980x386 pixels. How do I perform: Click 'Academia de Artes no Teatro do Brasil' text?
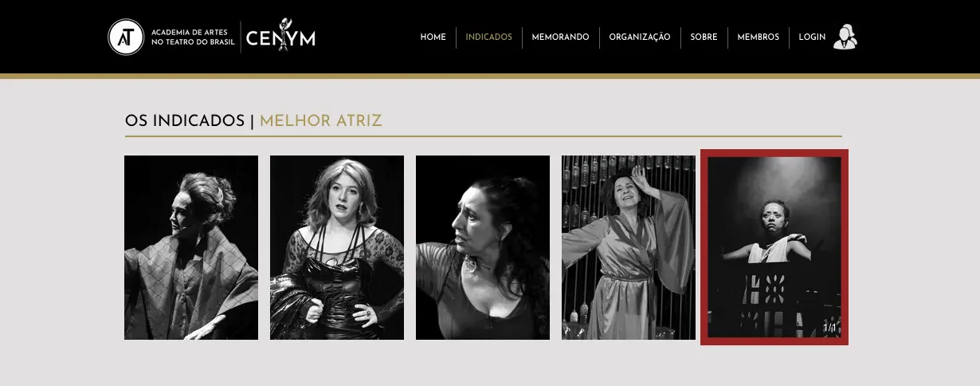tap(193, 37)
